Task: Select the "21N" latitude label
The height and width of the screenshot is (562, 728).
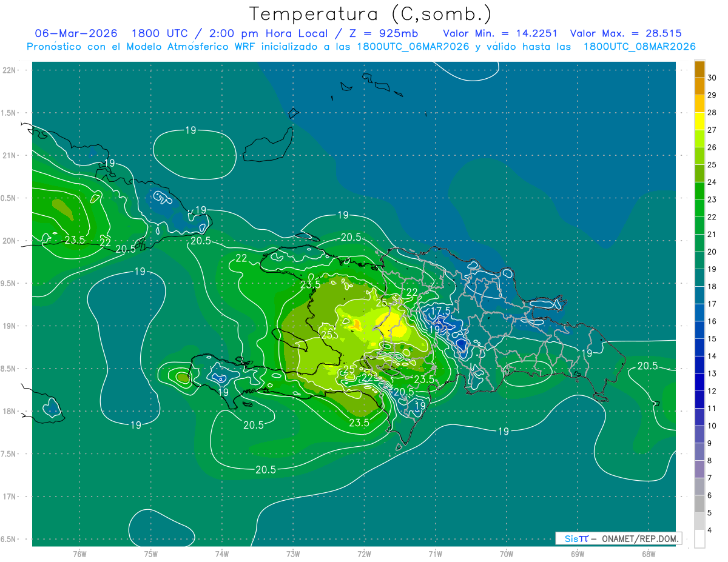Action: (9, 155)
